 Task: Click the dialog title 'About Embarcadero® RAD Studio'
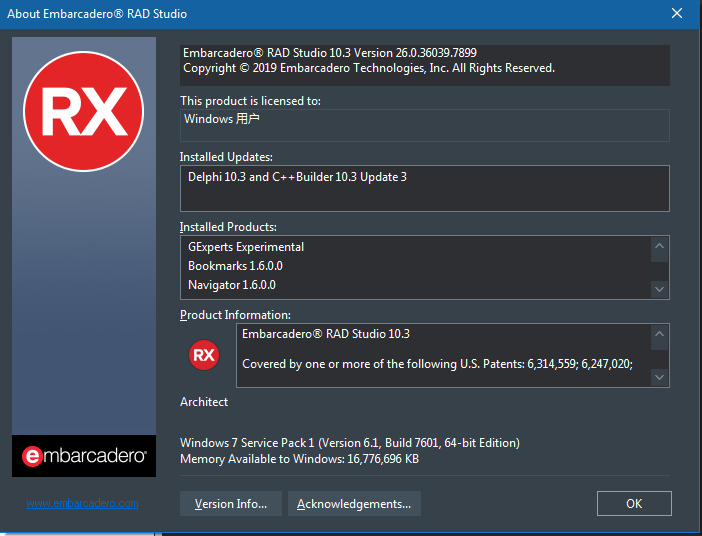point(97,14)
